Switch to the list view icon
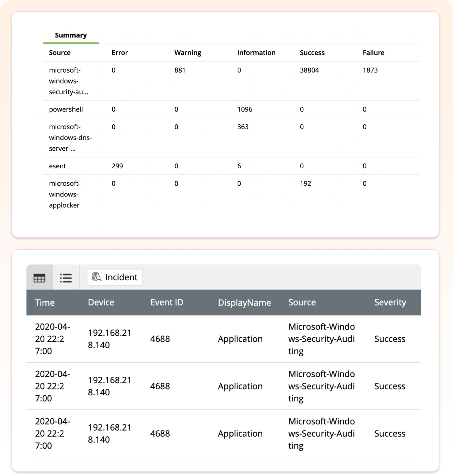 coord(65,278)
